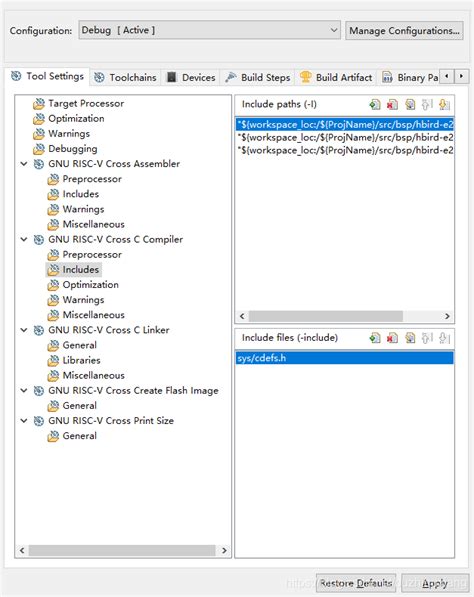Viewport: 474px width, 597px height.
Task: Click Edit icon in Include paths toolbar
Action: click(x=410, y=104)
